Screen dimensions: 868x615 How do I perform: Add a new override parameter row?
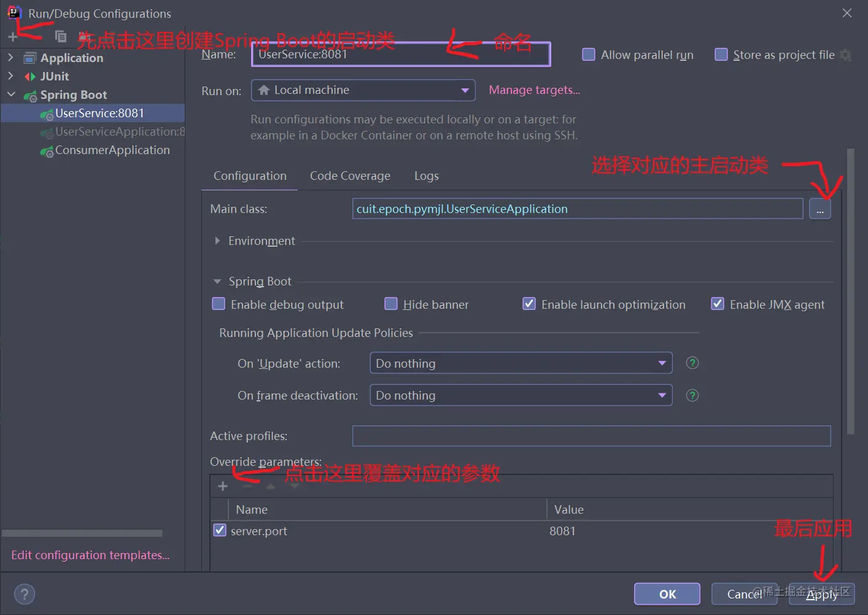click(222, 485)
